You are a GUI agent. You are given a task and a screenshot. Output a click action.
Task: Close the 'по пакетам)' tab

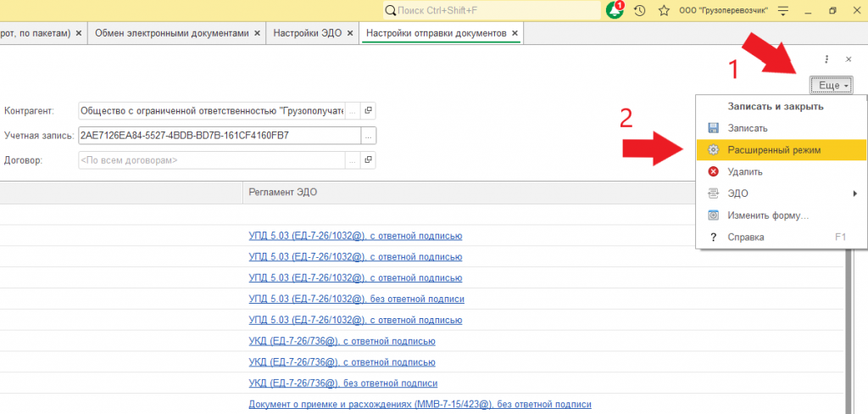coord(79,33)
